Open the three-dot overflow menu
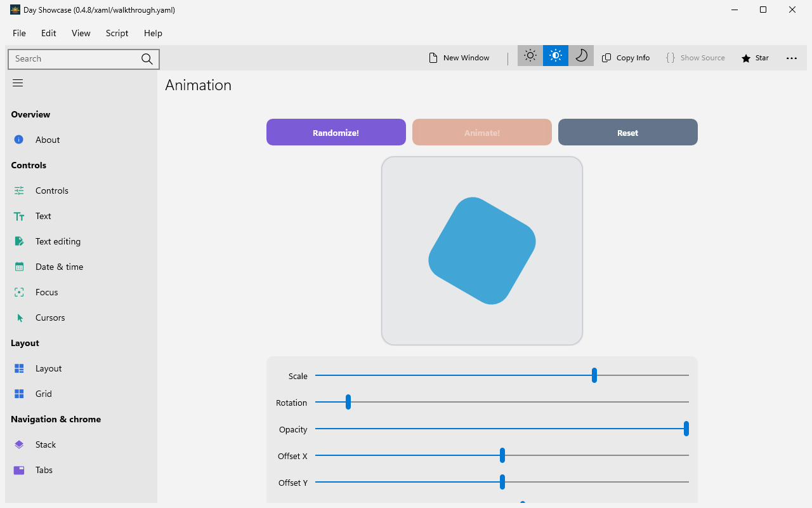812x508 pixels. click(x=792, y=58)
